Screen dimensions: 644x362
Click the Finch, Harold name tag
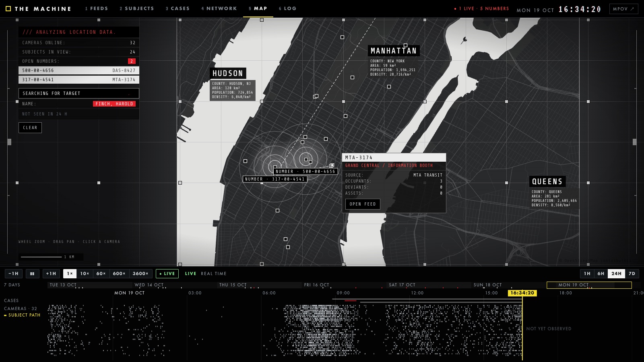pos(114,104)
